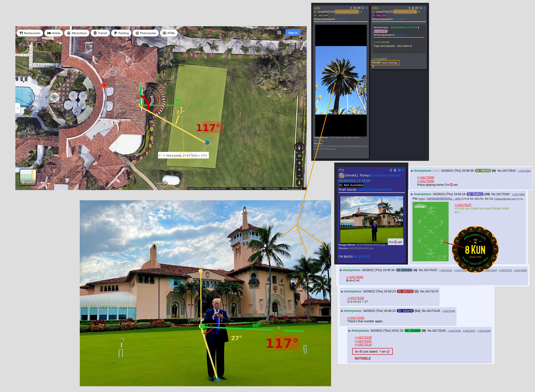Collapse post No.16173126 with its triangle
Screen dimensions: 535x392
point(342,311)
